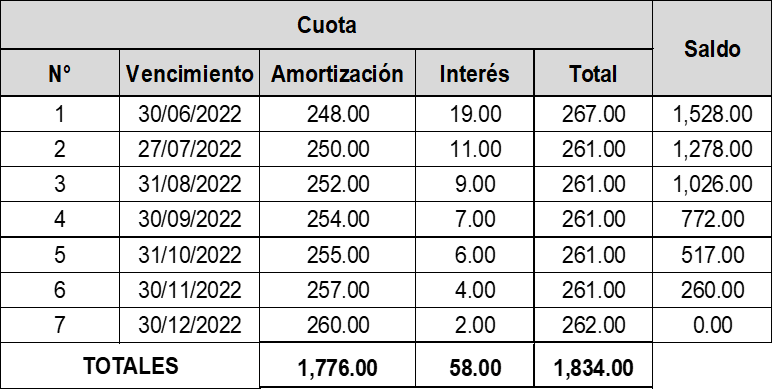Click the 30/11/2022 date cell
The width and height of the screenshot is (773, 390).
tap(189, 290)
